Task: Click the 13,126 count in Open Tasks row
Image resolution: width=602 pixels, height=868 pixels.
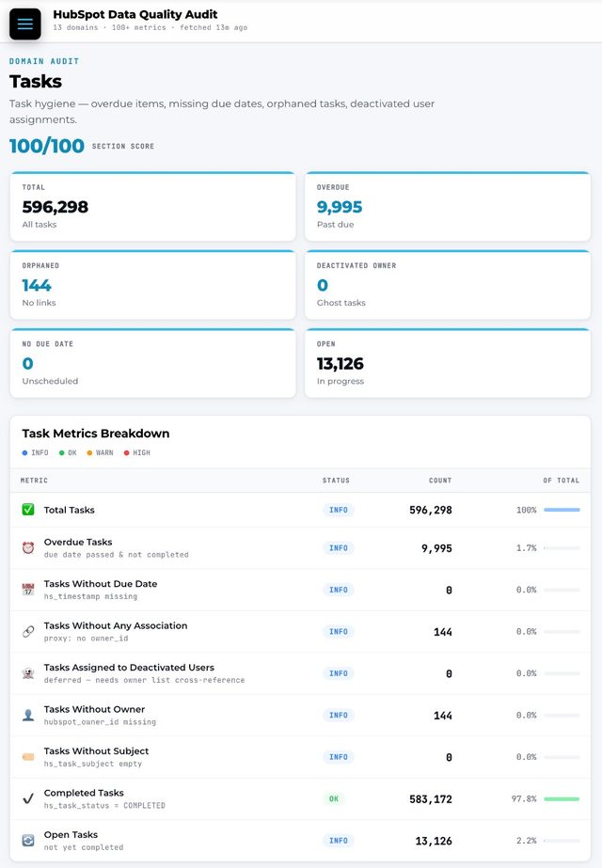Action: [x=434, y=841]
